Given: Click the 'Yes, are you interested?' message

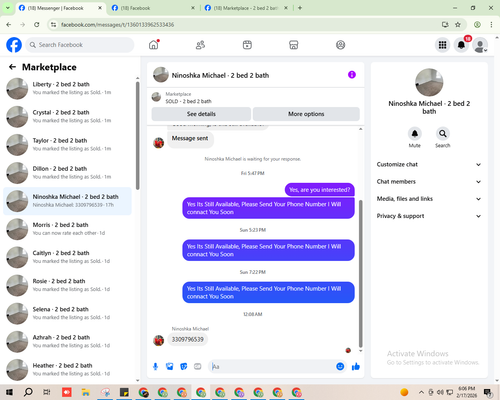Looking at the screenshot, I should coord(320,190).
